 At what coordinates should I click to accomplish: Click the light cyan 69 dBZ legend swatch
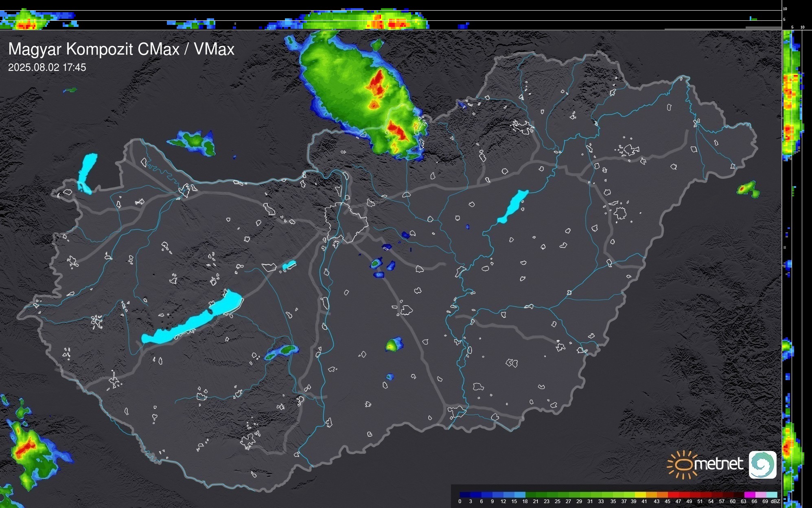point(772,495)
